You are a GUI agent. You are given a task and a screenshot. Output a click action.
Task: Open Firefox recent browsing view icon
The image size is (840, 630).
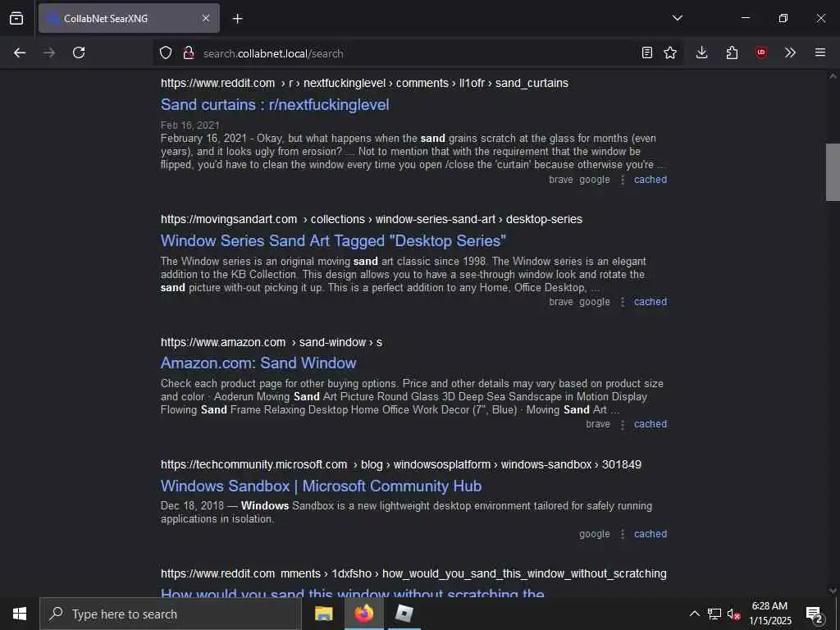(16, 18)
